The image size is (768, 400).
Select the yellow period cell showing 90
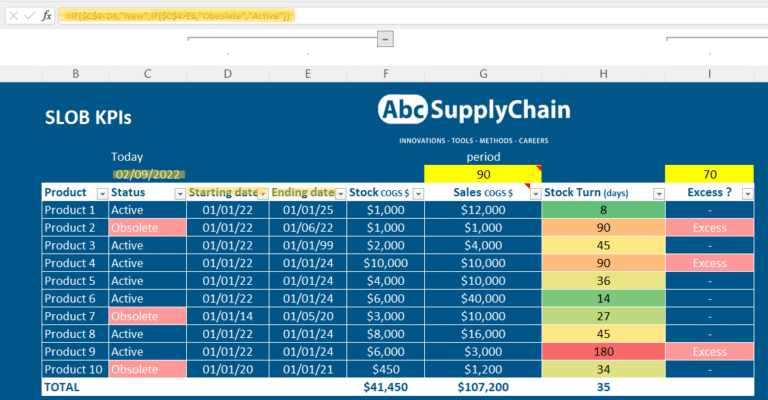(483, 174)
